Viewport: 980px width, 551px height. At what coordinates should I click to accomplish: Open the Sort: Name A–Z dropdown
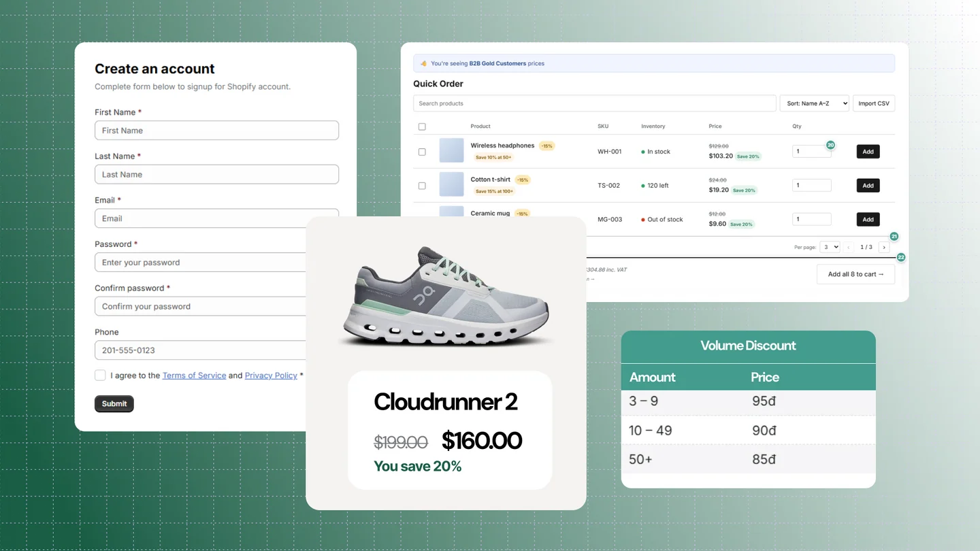click(814, 103)
